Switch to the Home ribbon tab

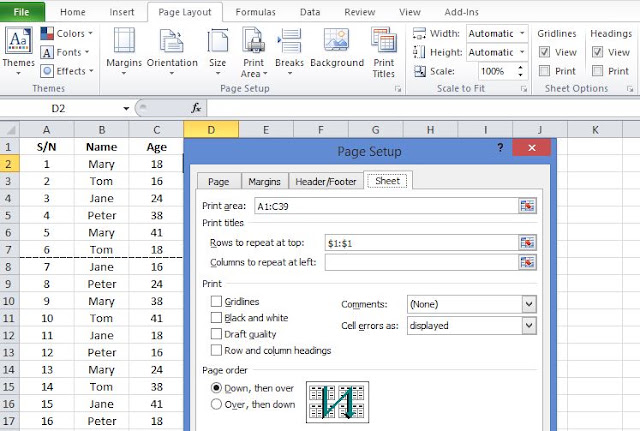point(73,12)
